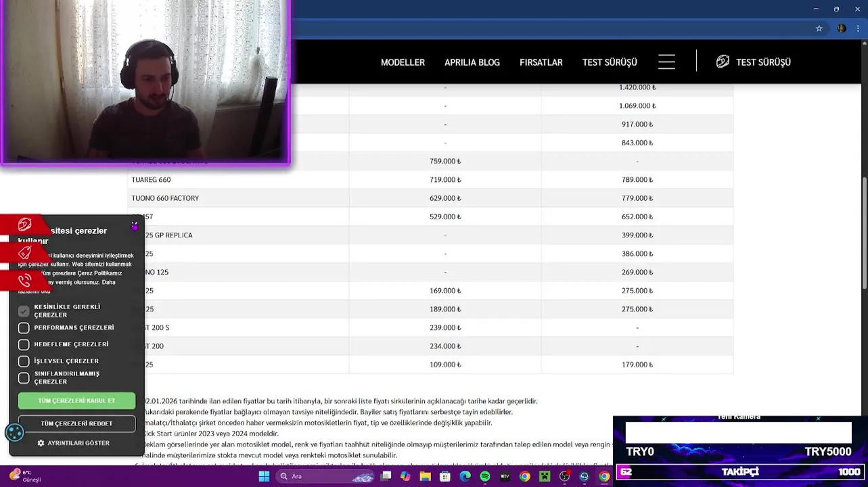Enable Sınıflandırılmamış Çerezler checkbox
This screenshot has width=868, height=487.
[x=24, y=378]
